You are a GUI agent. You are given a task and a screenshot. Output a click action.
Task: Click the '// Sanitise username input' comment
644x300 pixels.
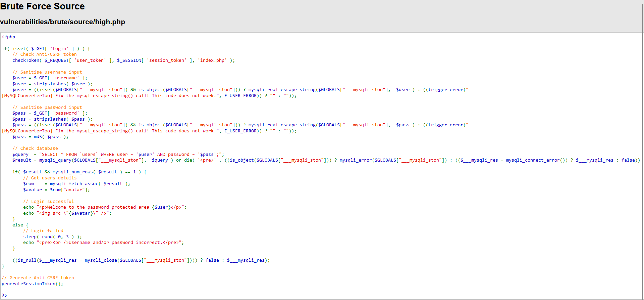click(47, 72)
